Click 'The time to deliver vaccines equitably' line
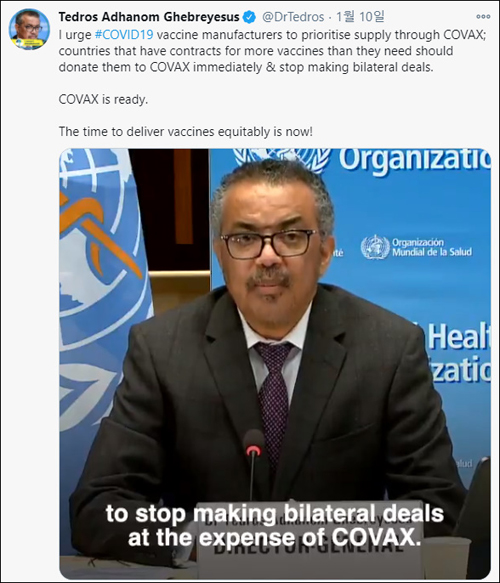Screen dimensions: 500x583 coord(186,132)
